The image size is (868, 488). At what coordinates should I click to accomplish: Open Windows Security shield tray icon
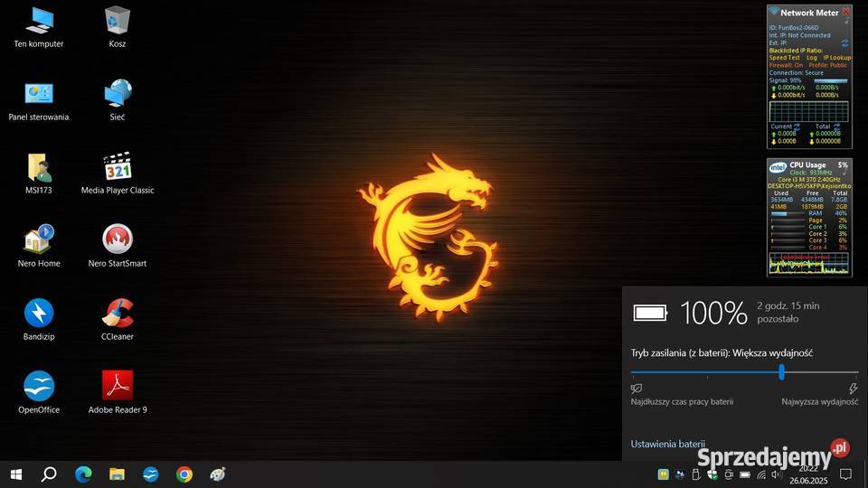712,474
